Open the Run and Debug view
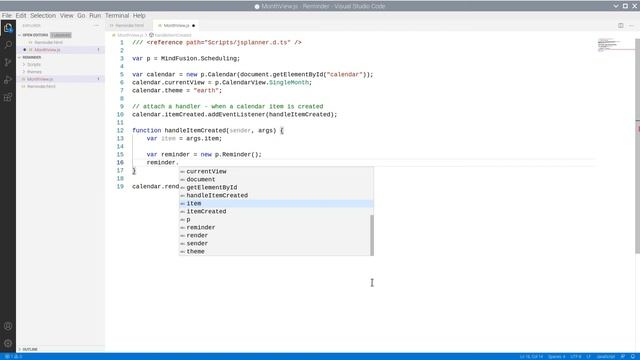640x360 pixels. tap(8, 80)
